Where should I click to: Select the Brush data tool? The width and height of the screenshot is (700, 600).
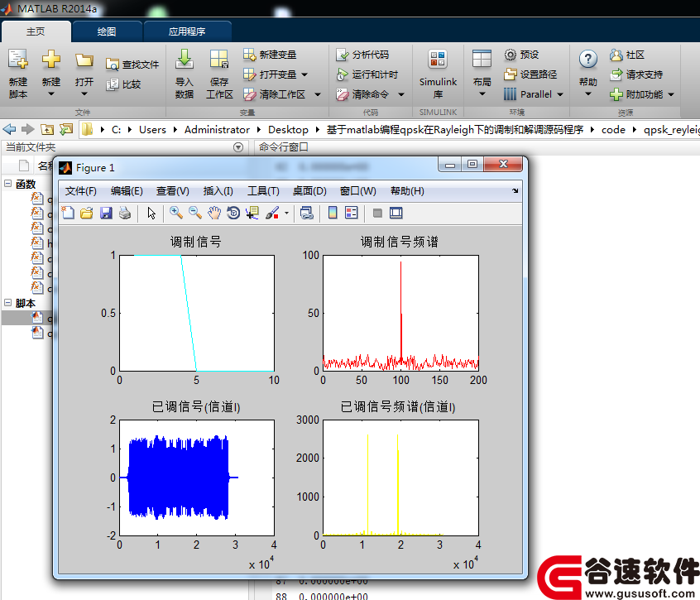[272, 213]
